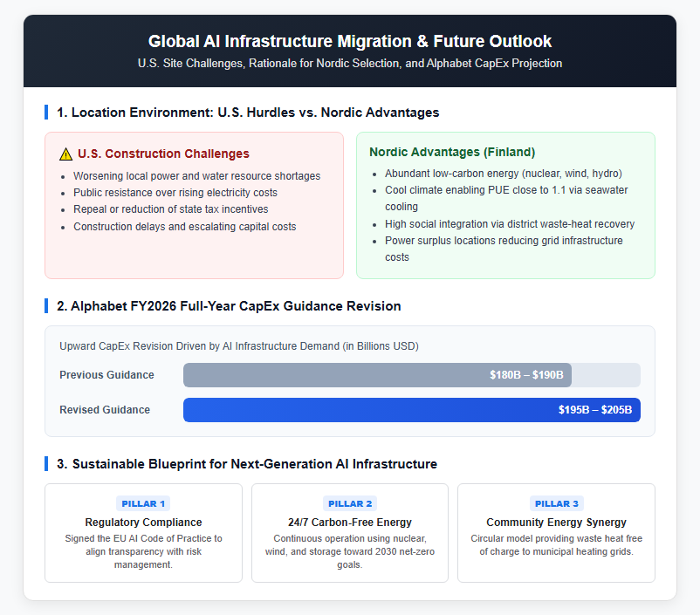Click the Revised Guidance $195B – $205B bar

(x=412, y=410)
